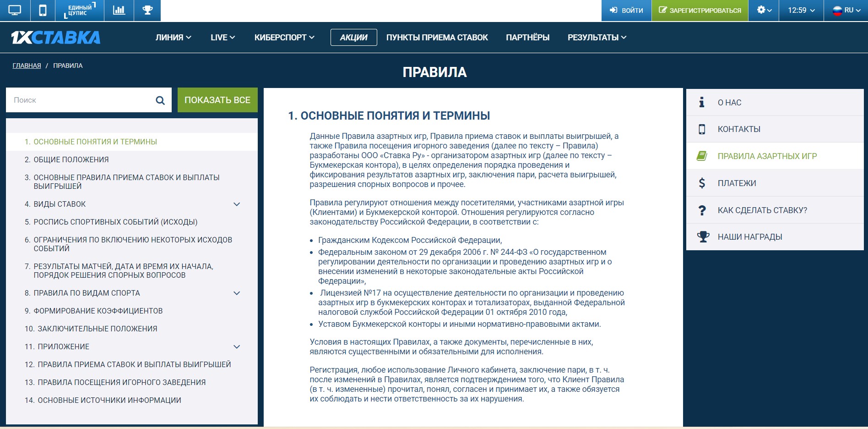
Task: Open the Акции menu item
Action: [x=353, y=38]
